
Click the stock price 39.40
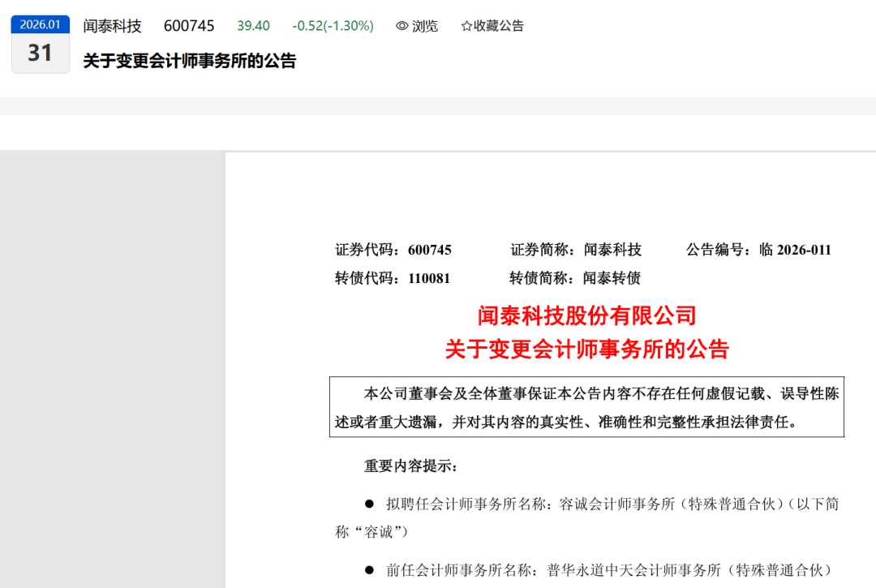pyautogui.click(x=253, y=26)
